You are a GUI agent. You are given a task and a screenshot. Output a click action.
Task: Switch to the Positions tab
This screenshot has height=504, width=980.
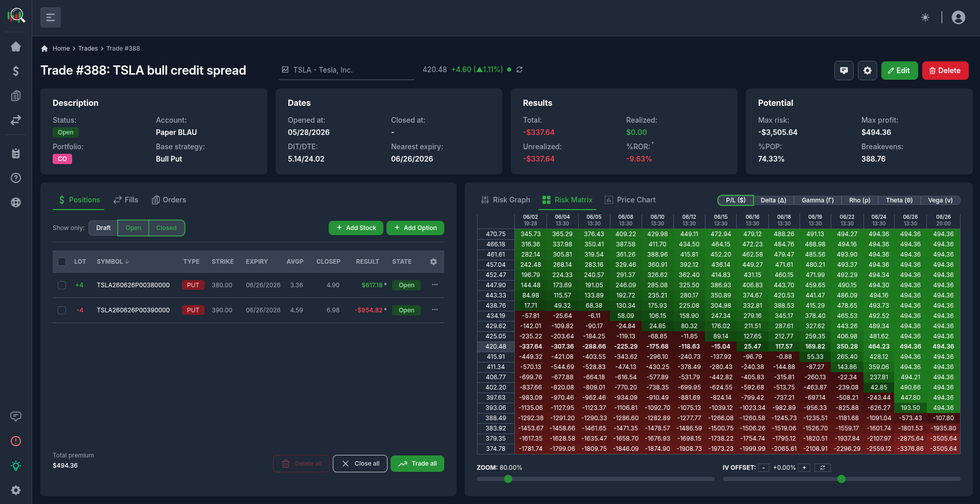79,200
